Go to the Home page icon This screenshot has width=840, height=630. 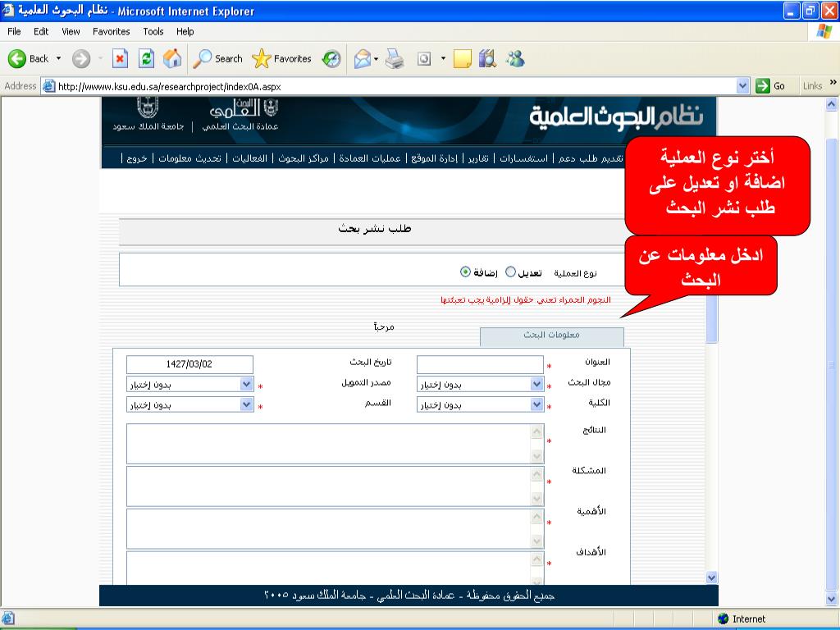172,59
